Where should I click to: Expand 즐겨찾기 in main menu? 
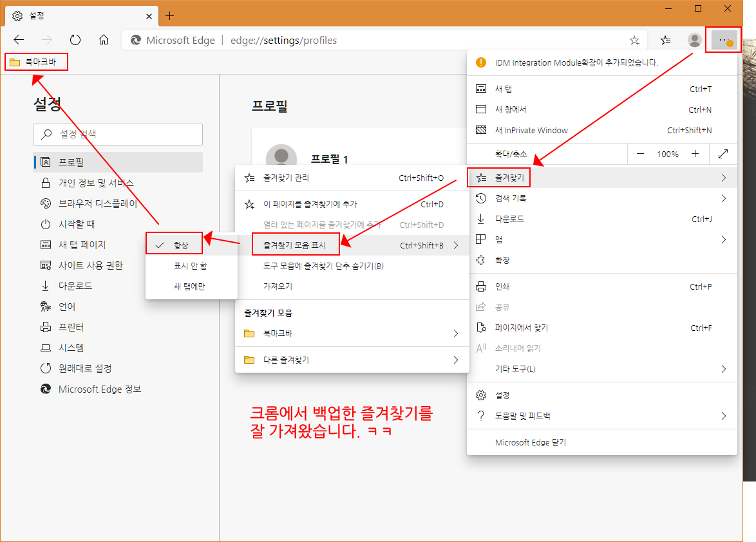coord(601,178)
